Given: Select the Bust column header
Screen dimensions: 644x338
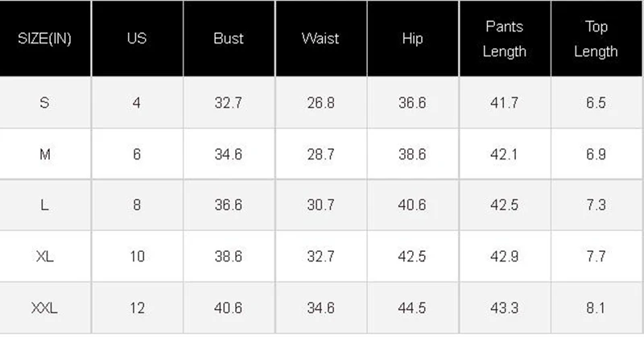Looking at the screenshot, I should point(229,39).
